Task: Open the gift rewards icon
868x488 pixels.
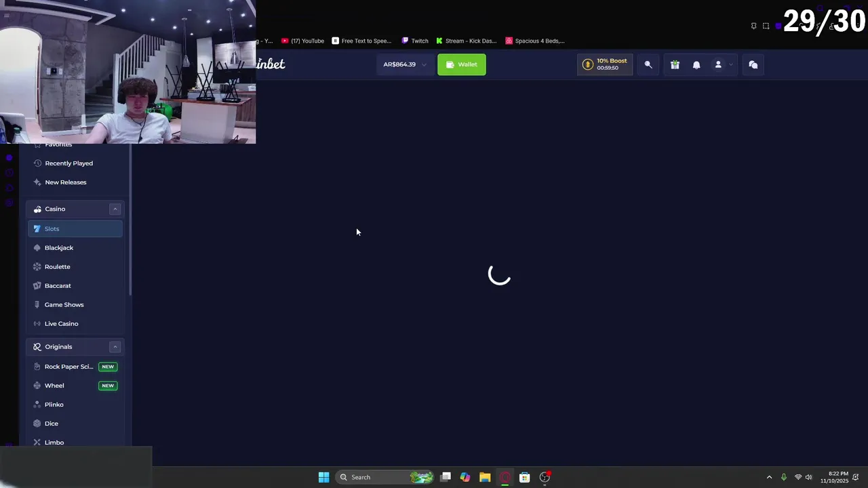Action: pyautogui.click(x=675, y=64)
